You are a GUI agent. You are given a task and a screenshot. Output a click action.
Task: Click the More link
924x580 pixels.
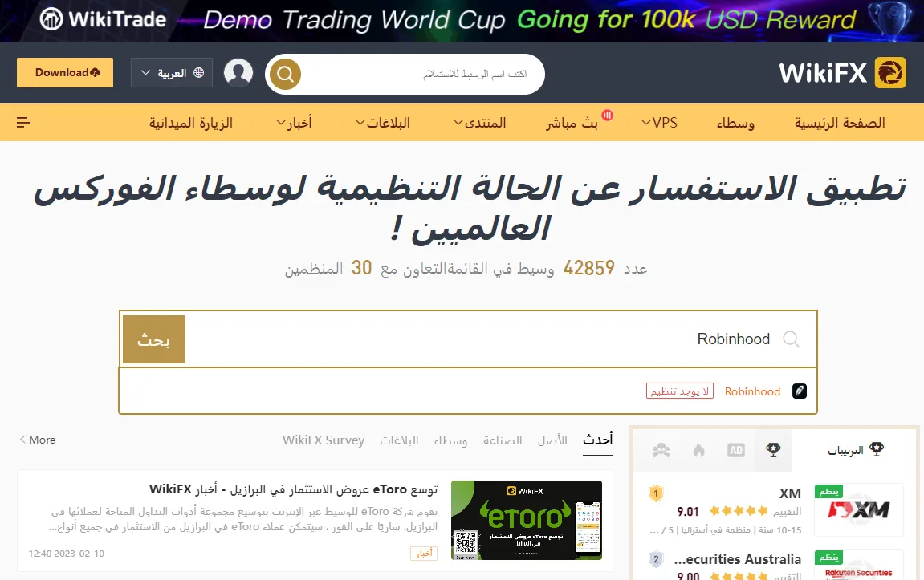pyautogui.click(x=38, y=440)
